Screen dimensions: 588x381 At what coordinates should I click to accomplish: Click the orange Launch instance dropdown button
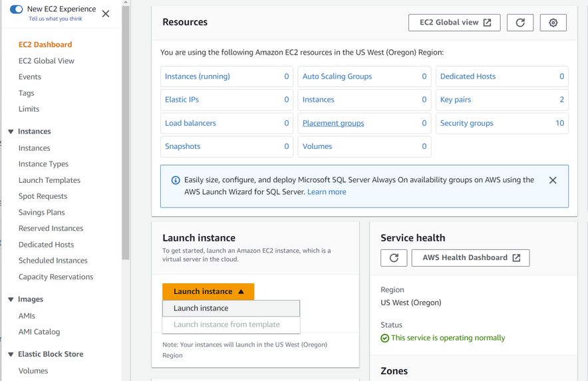208,291
